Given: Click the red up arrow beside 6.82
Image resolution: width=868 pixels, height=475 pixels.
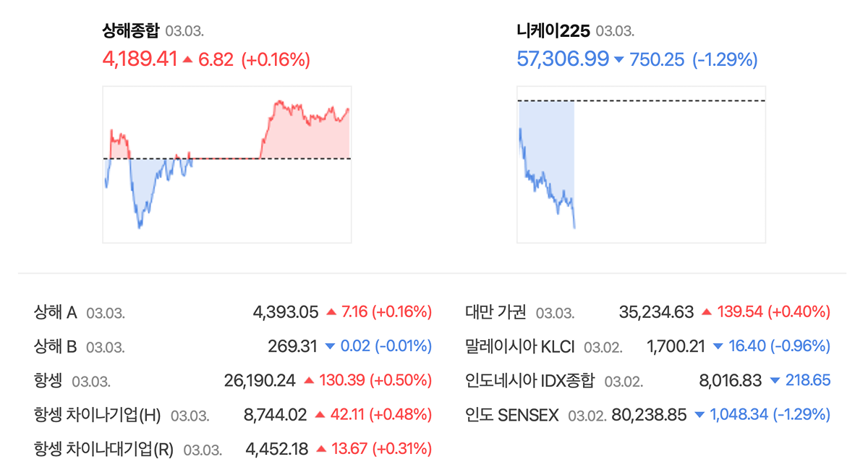Looking at the screenshot, I should tap(187, 60).
